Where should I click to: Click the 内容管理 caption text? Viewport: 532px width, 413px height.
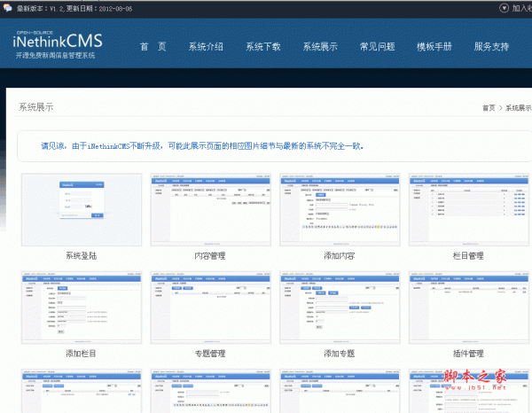click(x=210, y=255)
